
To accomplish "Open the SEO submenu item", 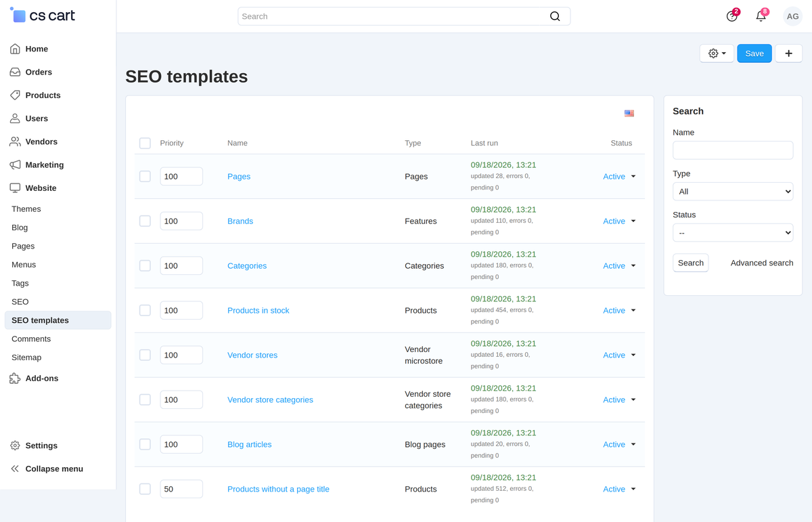I will (x=20, y=302).
